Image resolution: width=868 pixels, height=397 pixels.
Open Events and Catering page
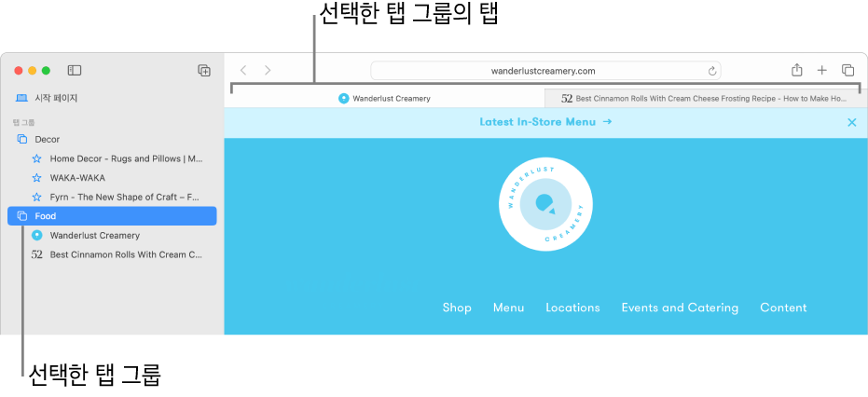point(680,308)
